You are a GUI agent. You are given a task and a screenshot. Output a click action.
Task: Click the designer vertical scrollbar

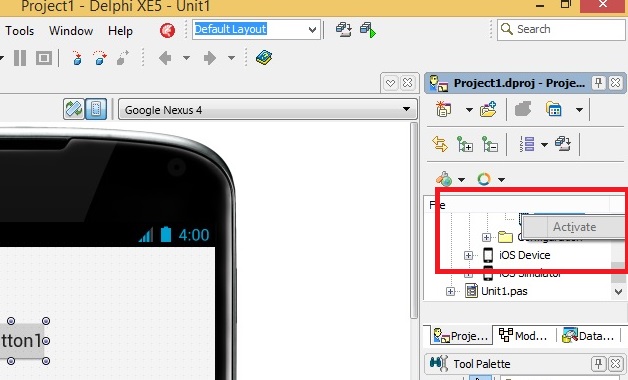click(x=414, y=220)
